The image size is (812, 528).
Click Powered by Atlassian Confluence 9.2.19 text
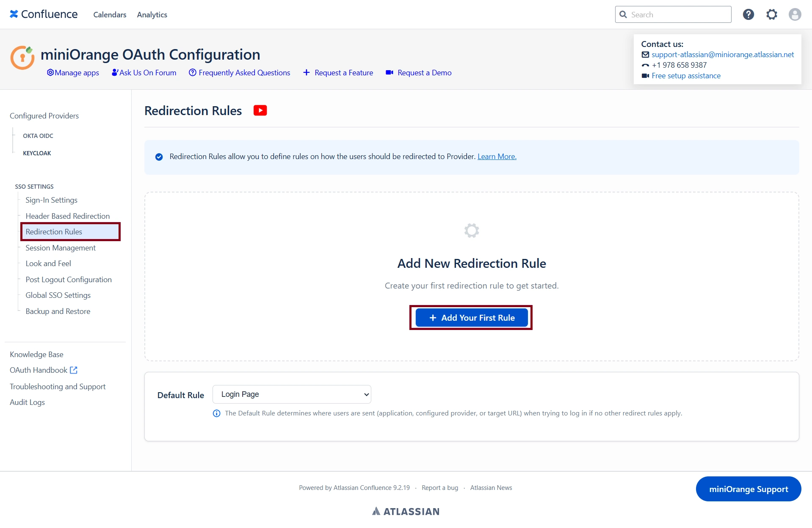click(354, 488)
